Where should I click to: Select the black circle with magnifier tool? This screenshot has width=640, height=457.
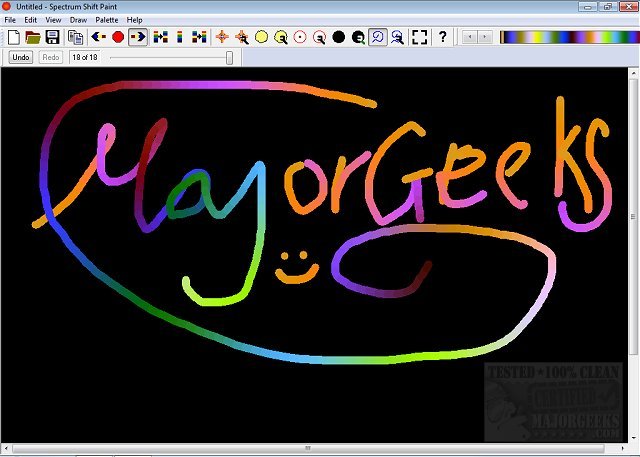(358, 37)
